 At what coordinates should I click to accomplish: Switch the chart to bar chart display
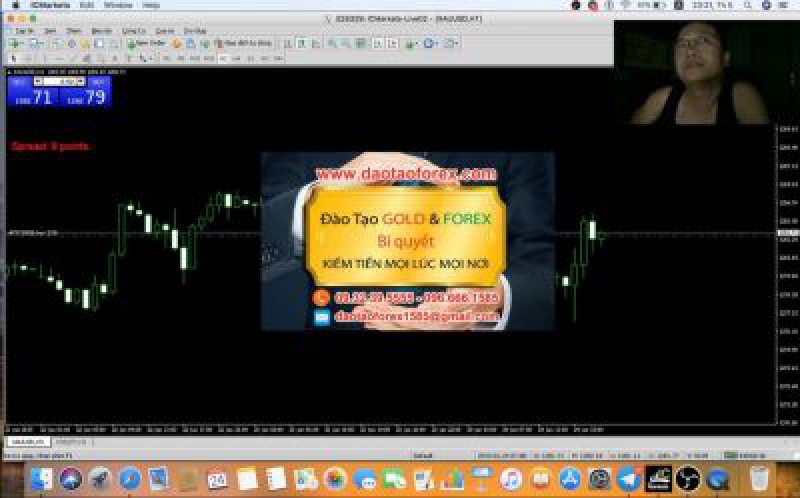(287, 43)
